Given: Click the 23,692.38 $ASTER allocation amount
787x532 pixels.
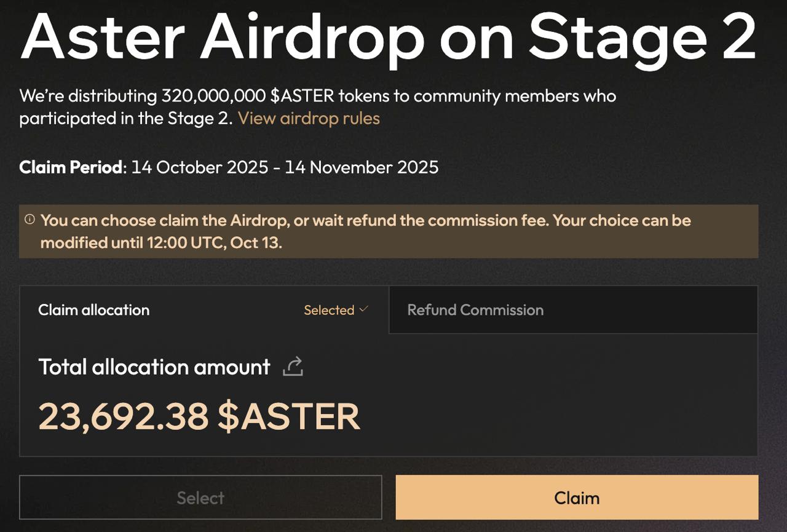Looking at the screenshot, I should point(199,416).
